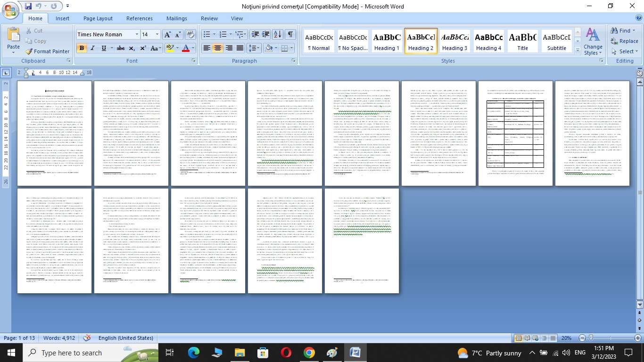
Task: Show paragraph marks with pilcrow icon
Action: click(290, 34)
